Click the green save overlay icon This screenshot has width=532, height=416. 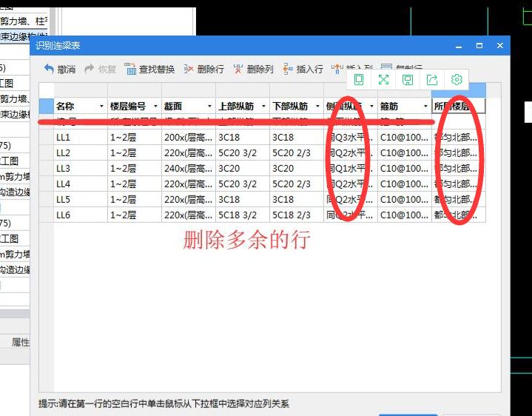pyautogui.click(x=408, y=80)
